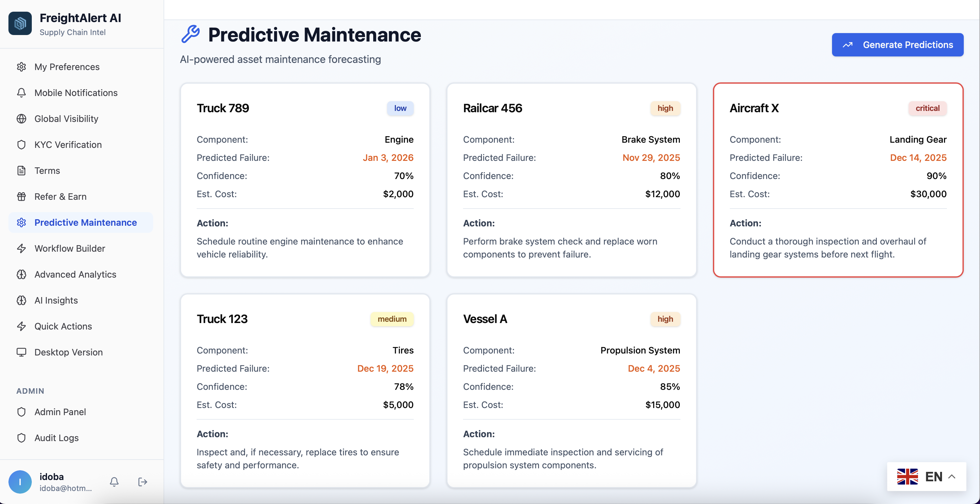The width and height of the screenshot is (980, 504).
Task: Open the Admin Panel menu item
Action: coord(60,412)
